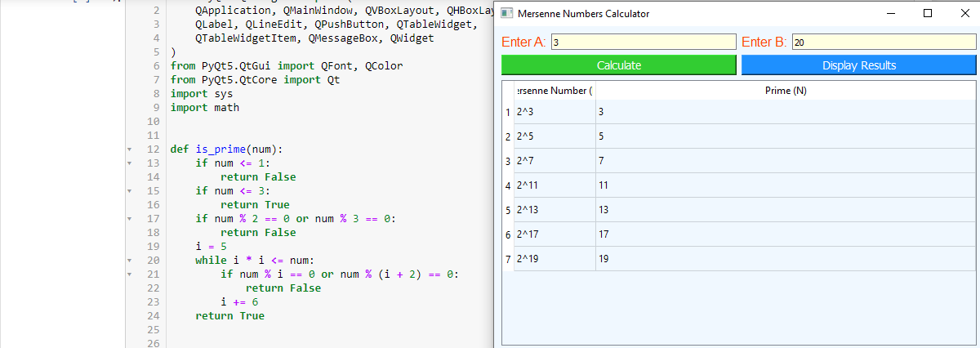Click the Mersenne Numbers Calculator window icon

(x=507, y=14)
